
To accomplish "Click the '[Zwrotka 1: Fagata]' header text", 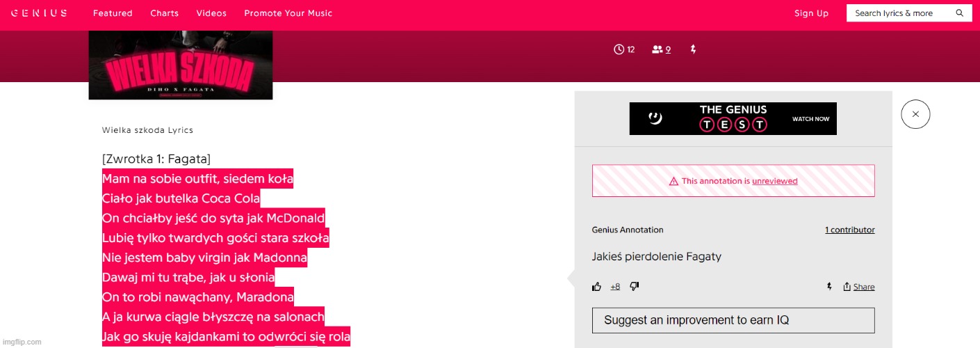I will (156, 159).
